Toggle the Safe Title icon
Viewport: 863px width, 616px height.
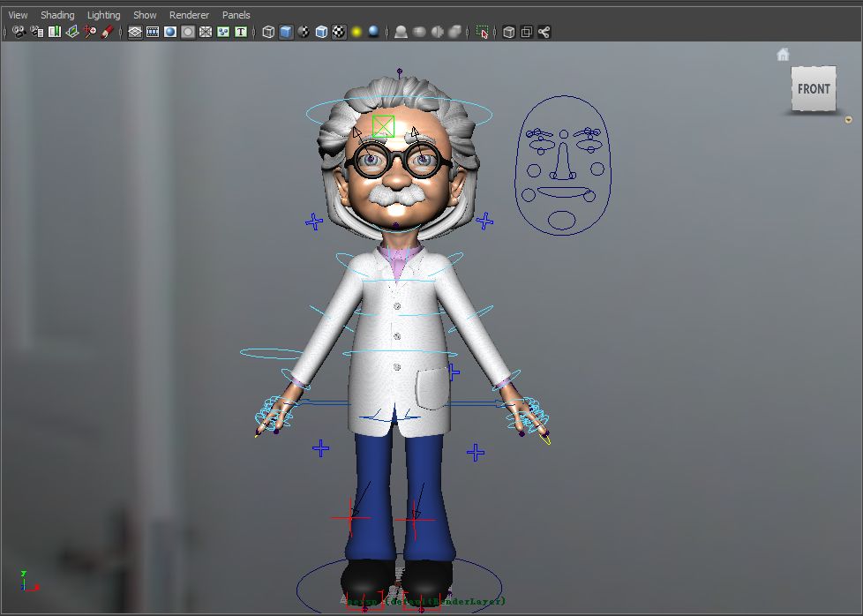tap(241, 32)
